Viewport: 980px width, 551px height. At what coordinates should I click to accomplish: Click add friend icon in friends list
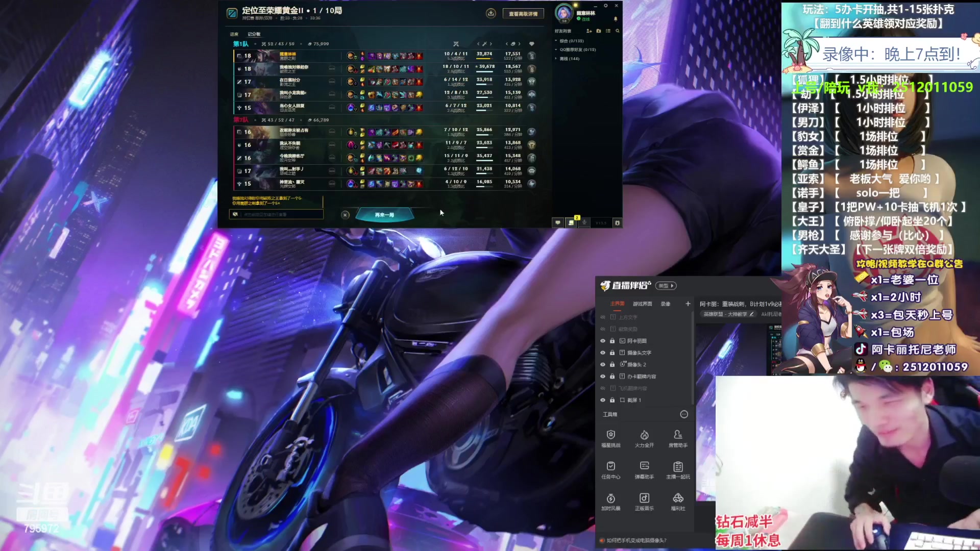coord(589,31)
